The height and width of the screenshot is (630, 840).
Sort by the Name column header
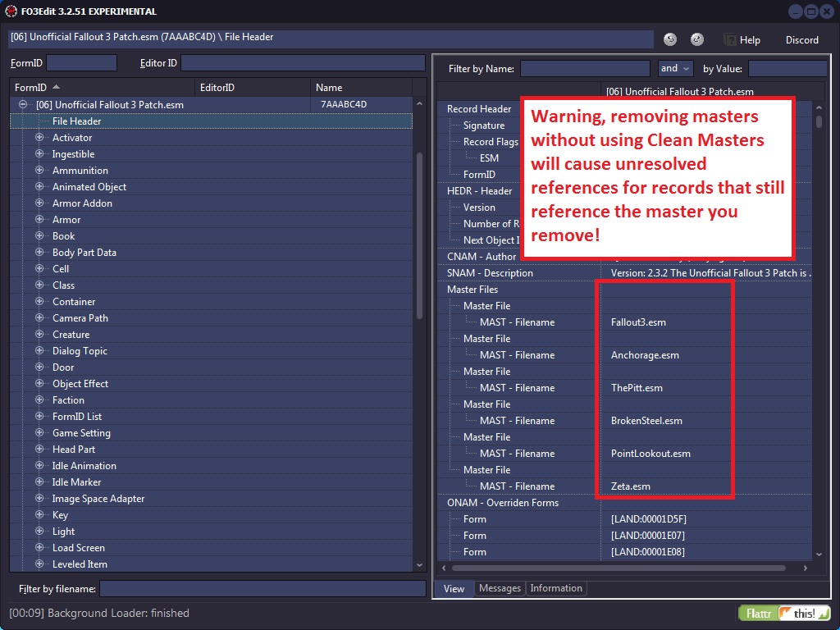click(x=362, y=87)
